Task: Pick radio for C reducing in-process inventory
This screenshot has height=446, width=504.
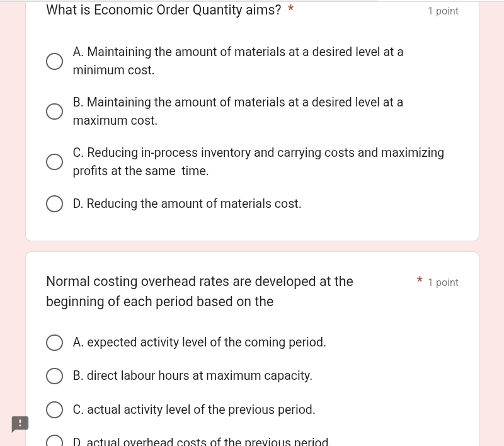Action: coord(55,163)
